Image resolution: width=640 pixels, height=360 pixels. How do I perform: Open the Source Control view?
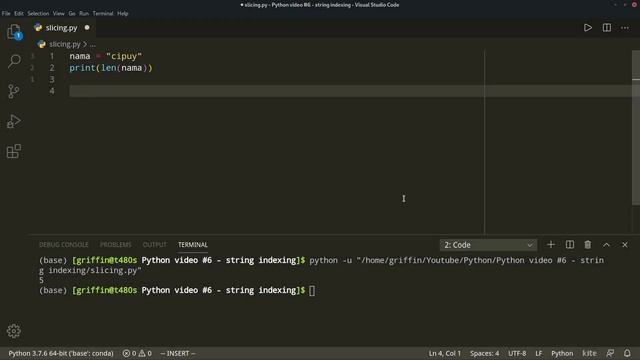coord(14,91)
